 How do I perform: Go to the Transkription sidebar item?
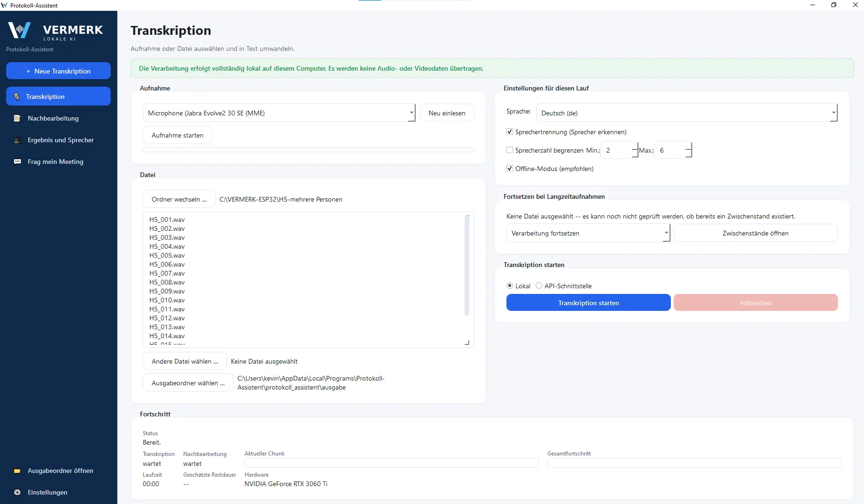click(x=58, y=96)
